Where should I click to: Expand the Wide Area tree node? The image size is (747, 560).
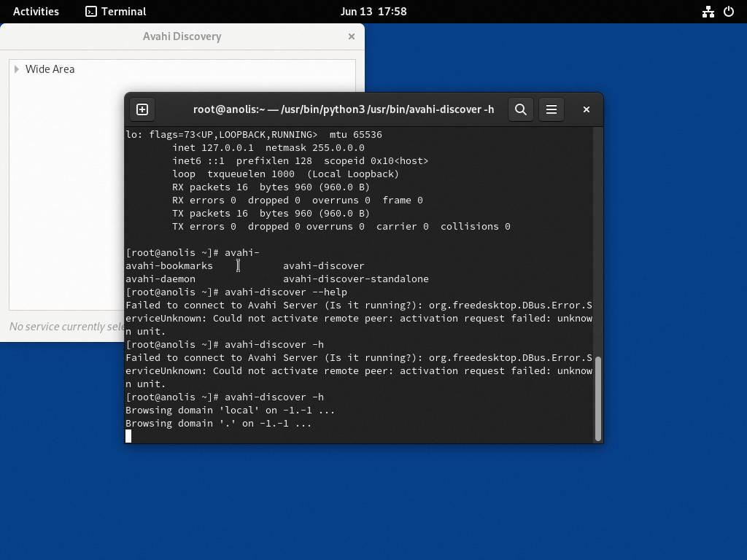point(17,69)
